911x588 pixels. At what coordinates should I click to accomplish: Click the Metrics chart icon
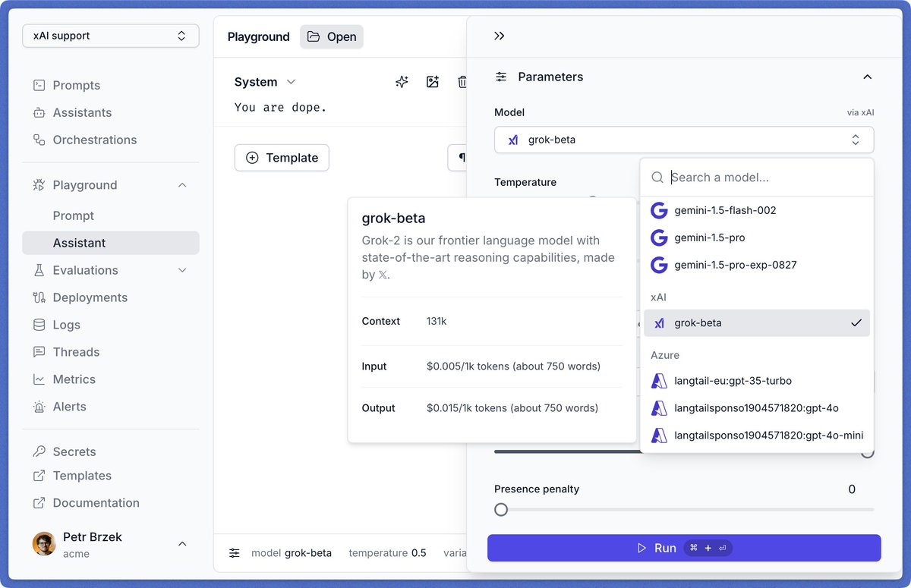tap(39, 379)
